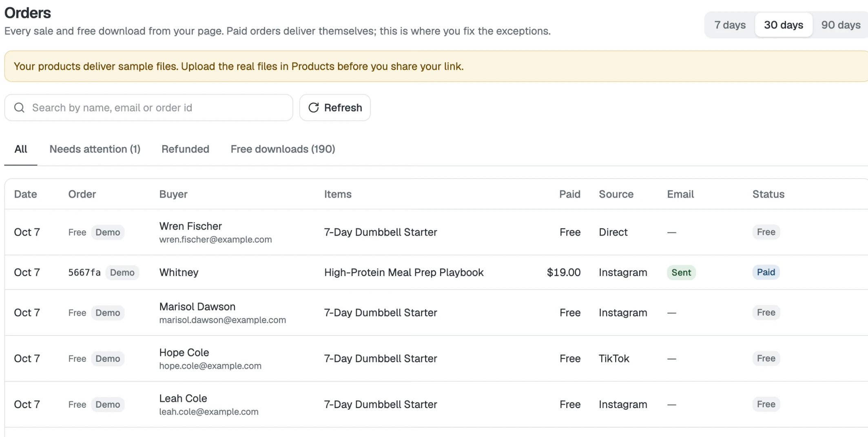Click TikTok source in Hope Cole row

point(614,359)
